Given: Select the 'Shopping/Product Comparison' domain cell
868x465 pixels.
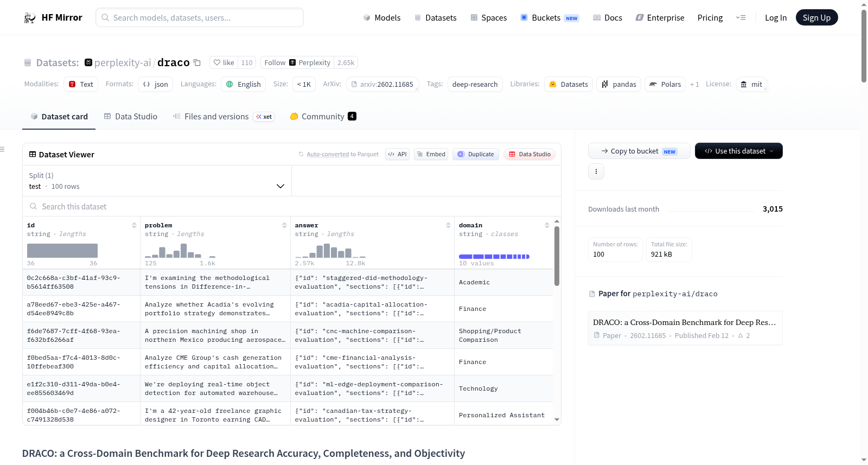Looking at the screenshot, I should [x=503, y=335].
